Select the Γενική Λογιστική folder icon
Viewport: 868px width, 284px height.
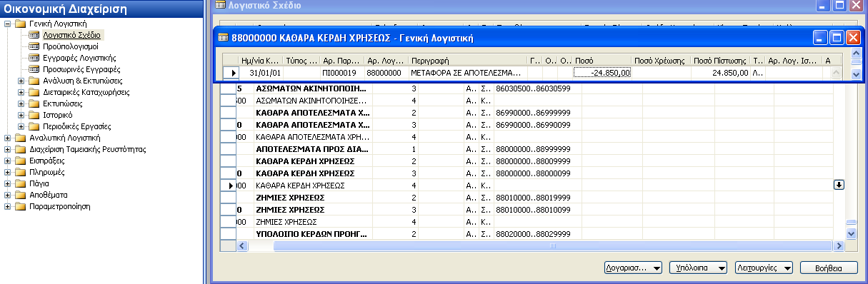tap(20, 24)
